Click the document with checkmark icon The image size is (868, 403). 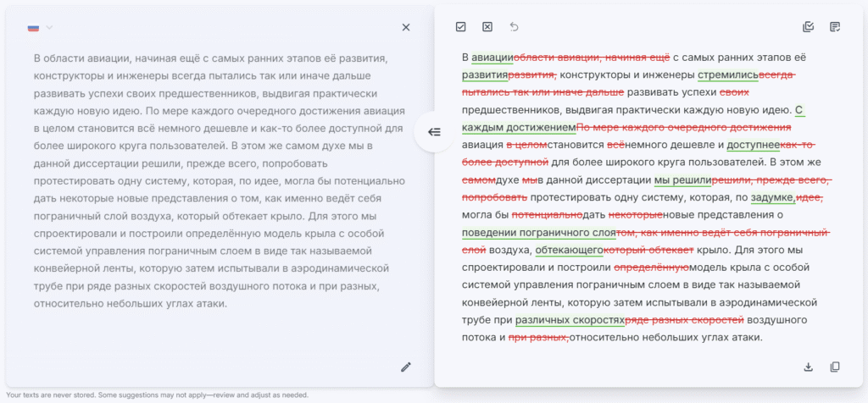(x=835, y=27)
